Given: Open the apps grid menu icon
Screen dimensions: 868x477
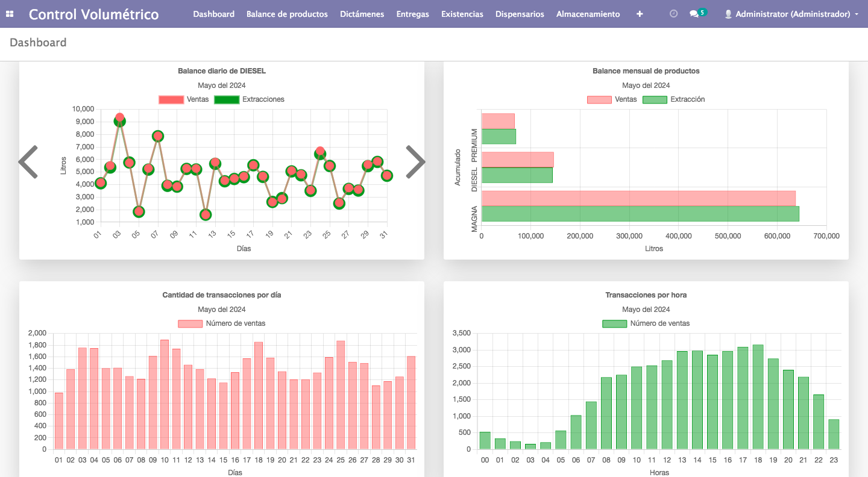Looking at the screenshot, I should point(10,14).
